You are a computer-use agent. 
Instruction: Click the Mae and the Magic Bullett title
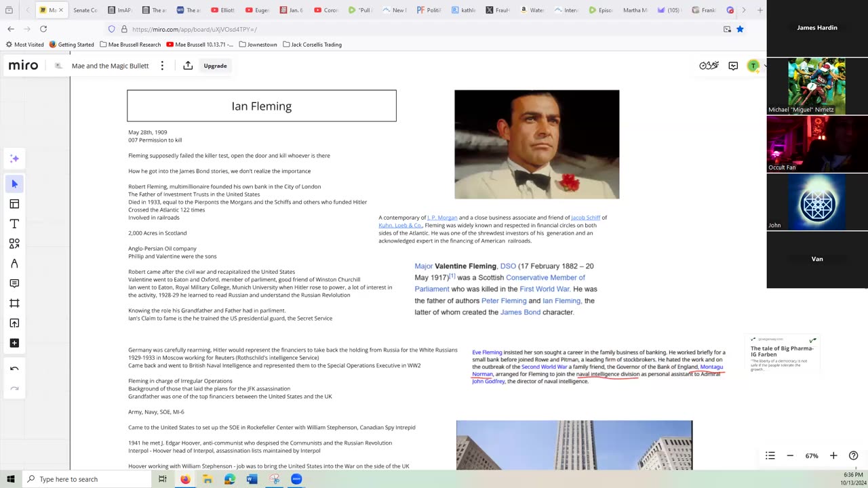(x=110, y=66)
